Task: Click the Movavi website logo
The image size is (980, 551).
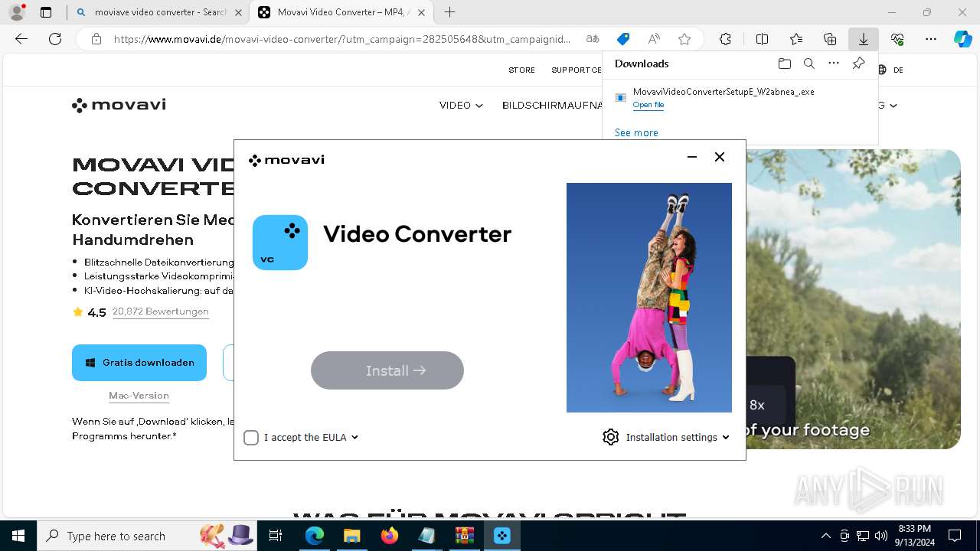Action: pyautogui.click(x=119, y=105)
